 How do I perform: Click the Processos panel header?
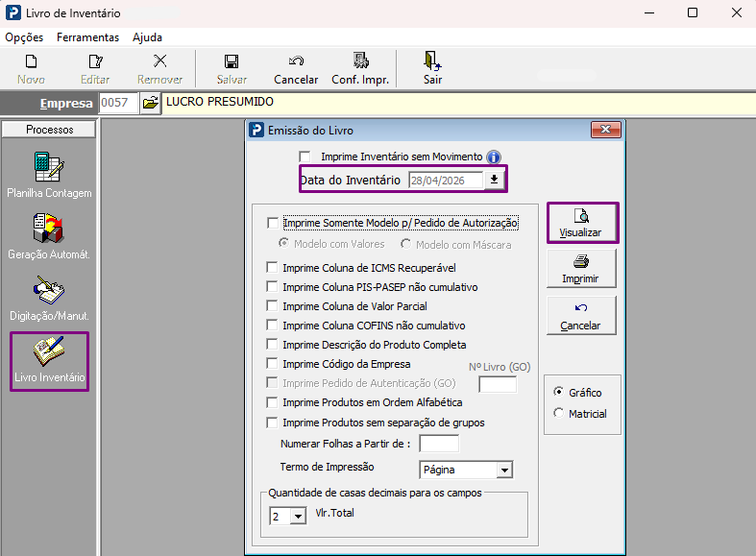click(x=49, y=130)
